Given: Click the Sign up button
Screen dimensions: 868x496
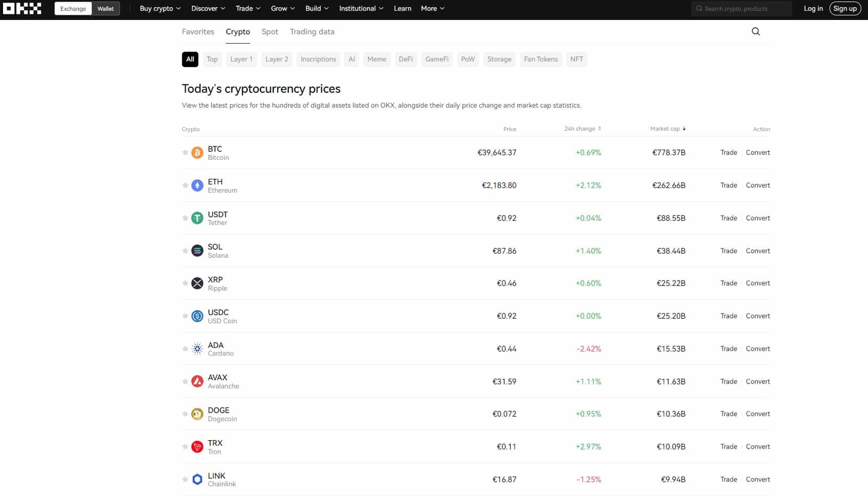Looking at the screenshot, I should (844, 9).
